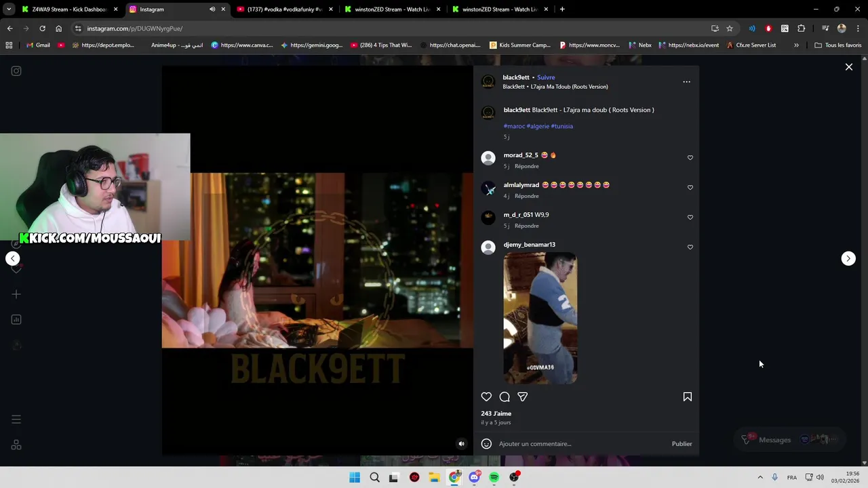Mute the video with the speaker icon

click(461, 444)
